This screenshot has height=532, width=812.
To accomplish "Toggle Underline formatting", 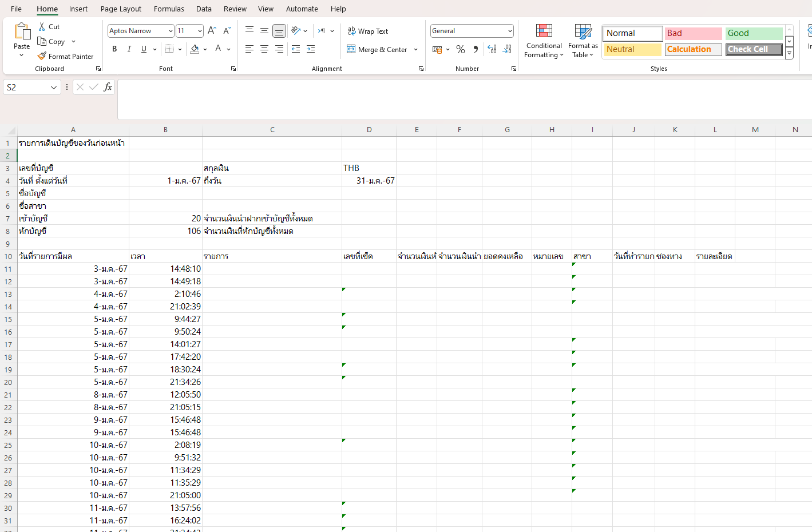I will click(x=144, y=49).
